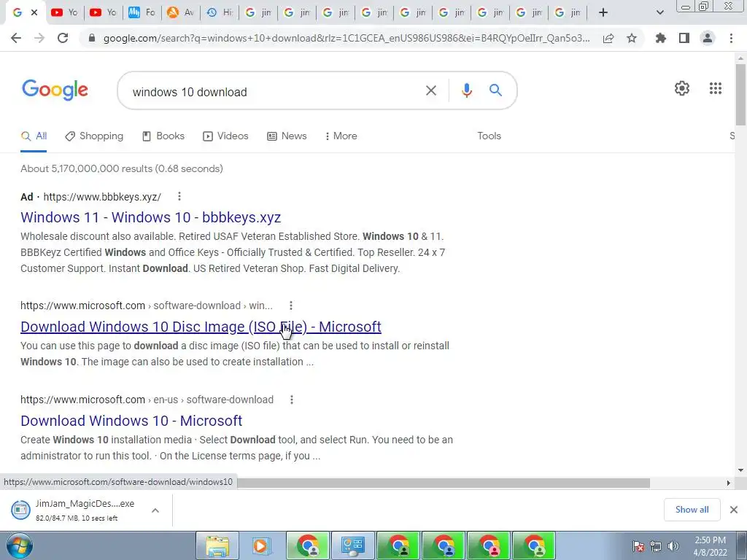Open Windows Explorer from the taskbar

[217, 545]
